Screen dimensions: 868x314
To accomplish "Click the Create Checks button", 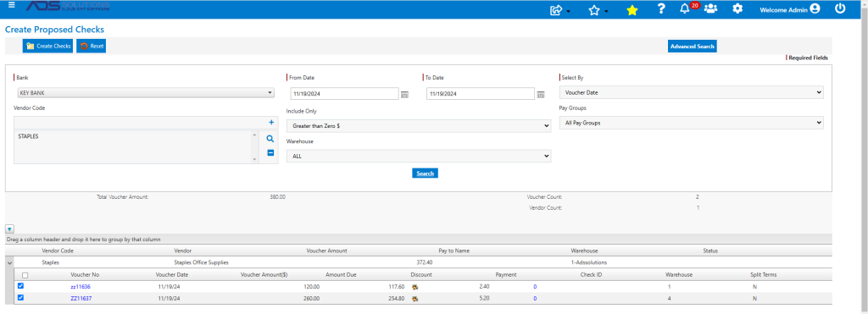I will (47, 46).
